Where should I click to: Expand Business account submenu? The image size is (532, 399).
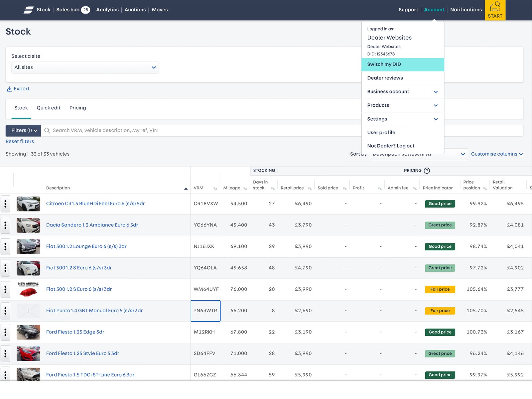coord(436,92)
